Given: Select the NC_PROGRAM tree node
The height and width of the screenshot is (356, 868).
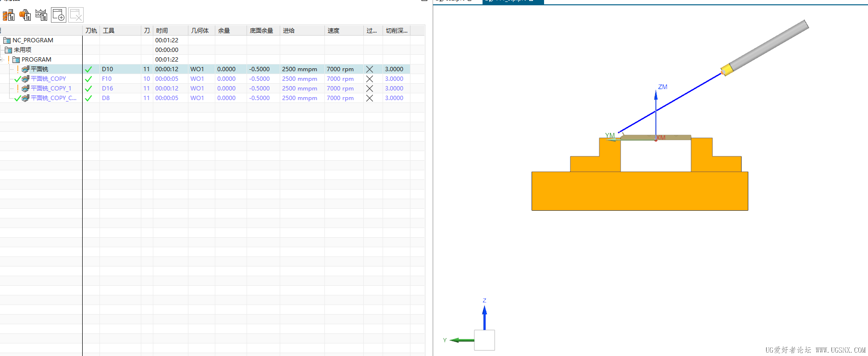Looking at the screenshot, I should [33, 40].
